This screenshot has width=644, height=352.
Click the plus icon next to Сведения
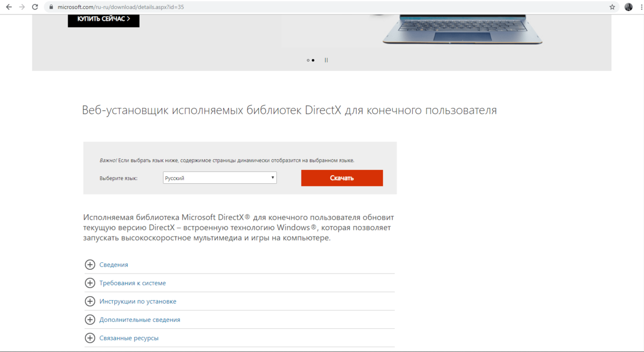point(90,264)
